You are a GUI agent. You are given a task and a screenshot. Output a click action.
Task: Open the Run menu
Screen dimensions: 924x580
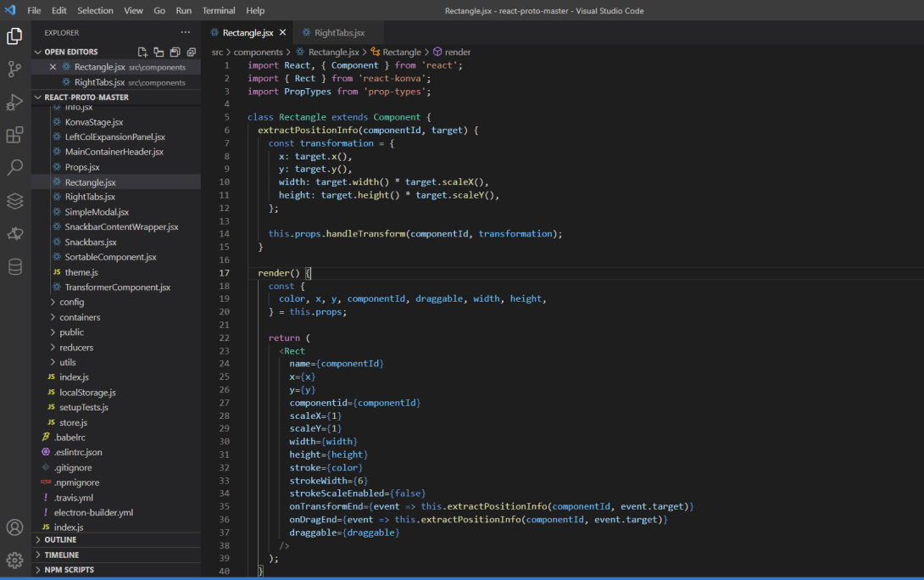183,11
